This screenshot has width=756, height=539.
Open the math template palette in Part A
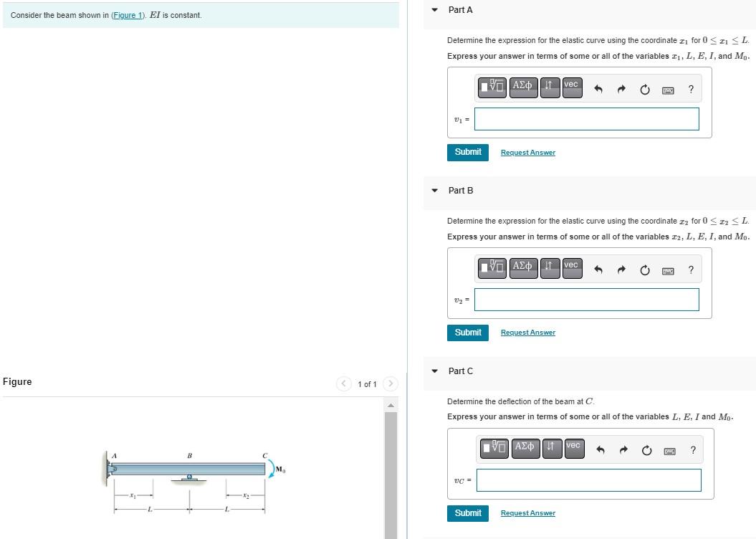pyautogui.click(x=492, y=87)
